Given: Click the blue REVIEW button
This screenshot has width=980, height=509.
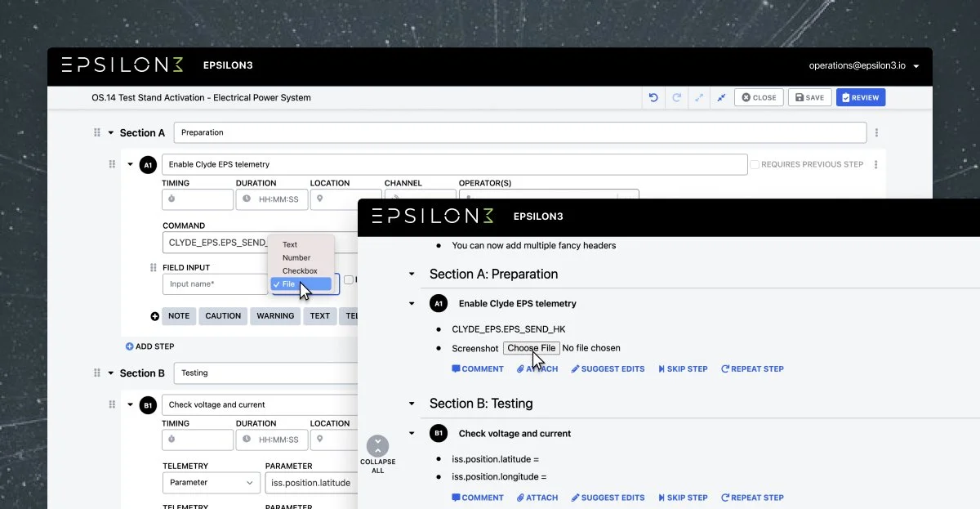Looking at the screenshot, I should click(861, 97).
